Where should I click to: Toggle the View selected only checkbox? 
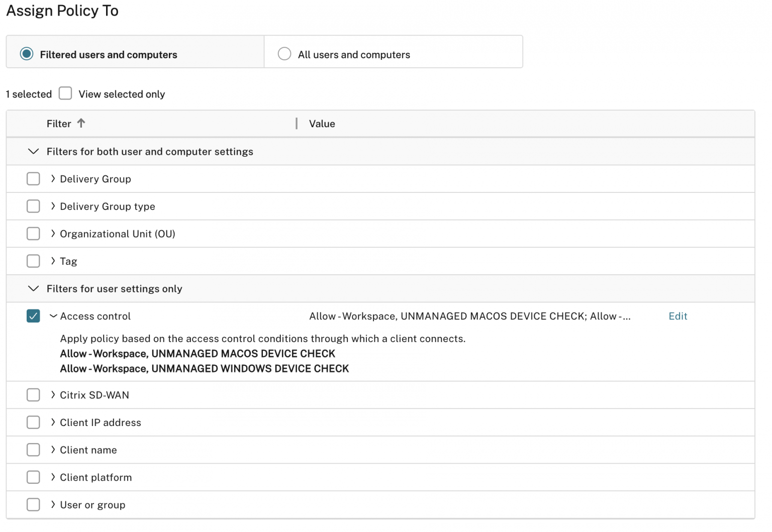65,93
